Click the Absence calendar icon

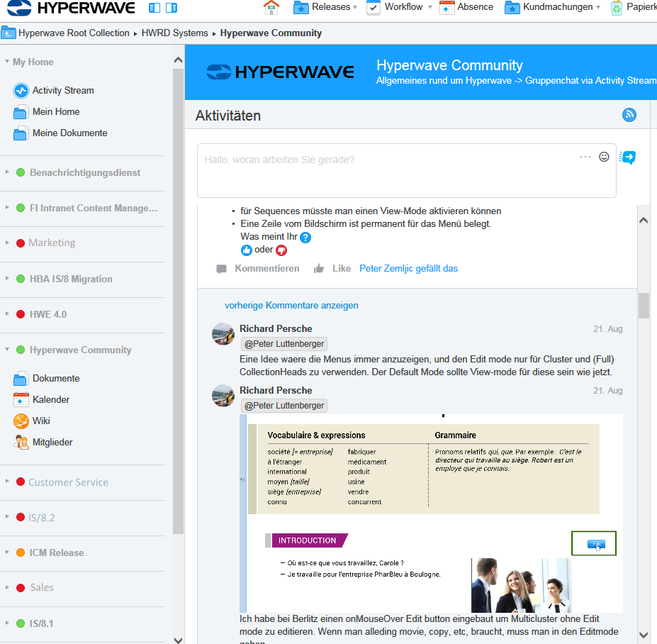[x=447, y=8]
